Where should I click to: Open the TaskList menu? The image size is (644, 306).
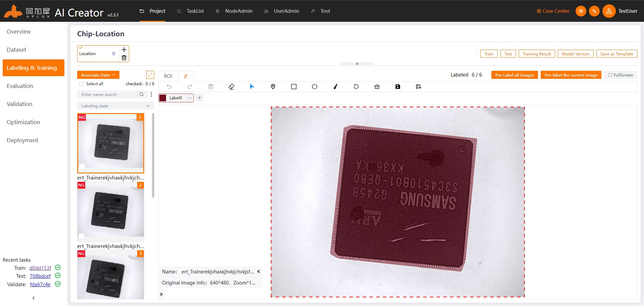tap(191, 11)
